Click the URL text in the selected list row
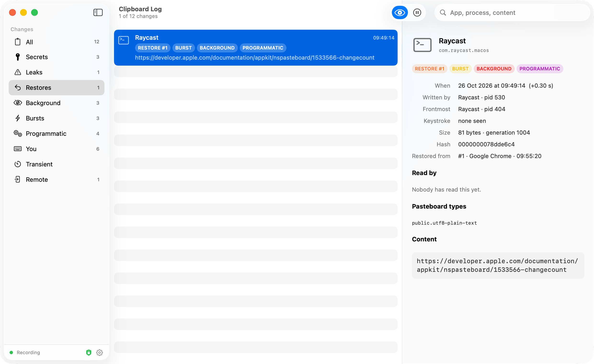Image resolution: width=594 pixels, height=364 pixels. (x=255, y=58)
